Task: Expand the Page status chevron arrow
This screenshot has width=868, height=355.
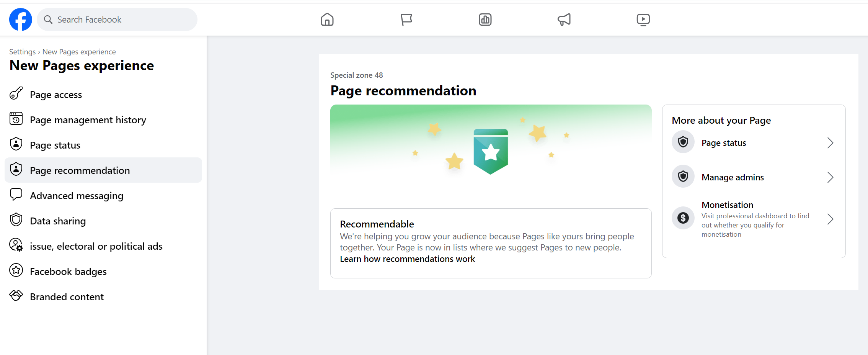Action: point(830,143)
